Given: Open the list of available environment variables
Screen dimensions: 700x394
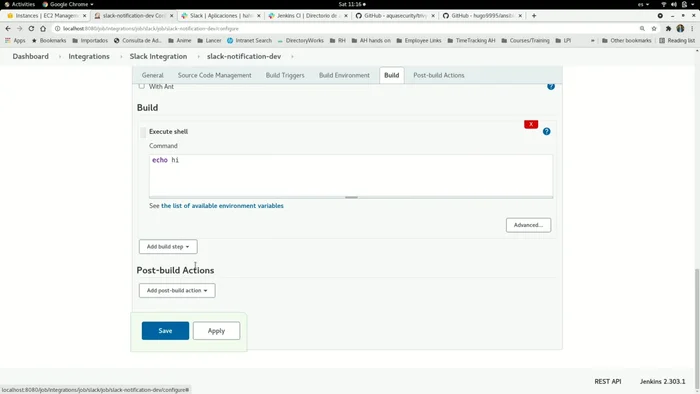Looking at the screenshot, I should click(222, 206).
